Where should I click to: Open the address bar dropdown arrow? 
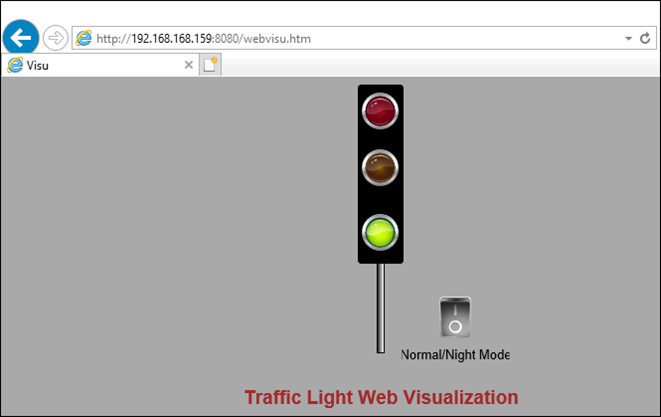[x=628, y=38]
